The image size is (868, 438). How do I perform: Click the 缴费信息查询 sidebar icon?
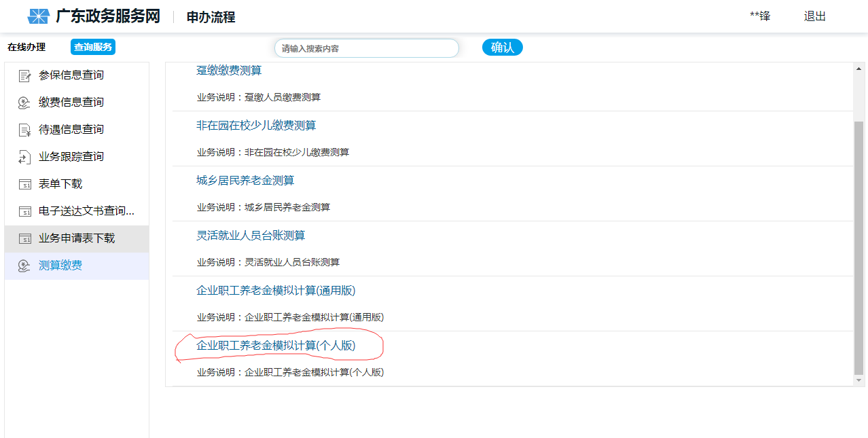(x=24, y=103)
